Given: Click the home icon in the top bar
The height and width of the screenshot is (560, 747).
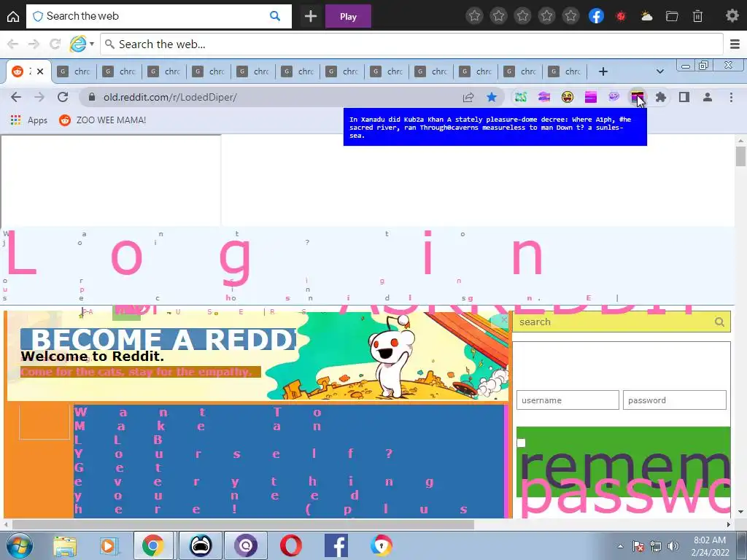Looking at the screenshot, I should (13, 16).
